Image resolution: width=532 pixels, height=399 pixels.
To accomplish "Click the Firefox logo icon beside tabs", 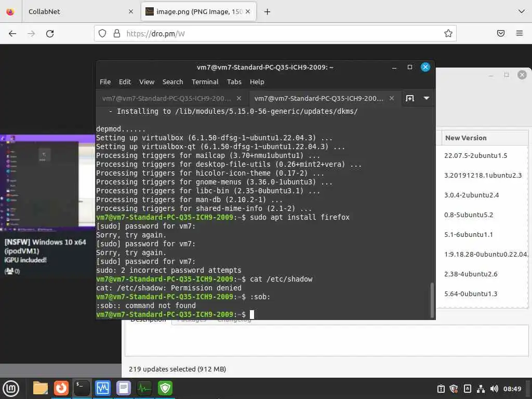I will (x=10, y=11).
